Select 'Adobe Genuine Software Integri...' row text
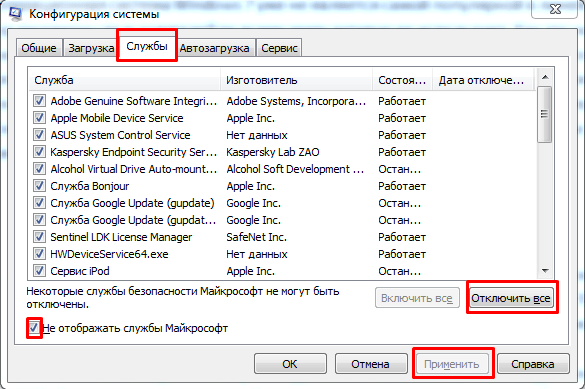The width and height of the screenshot is (585, 389). pyautogui.click(x=134, y=101)
